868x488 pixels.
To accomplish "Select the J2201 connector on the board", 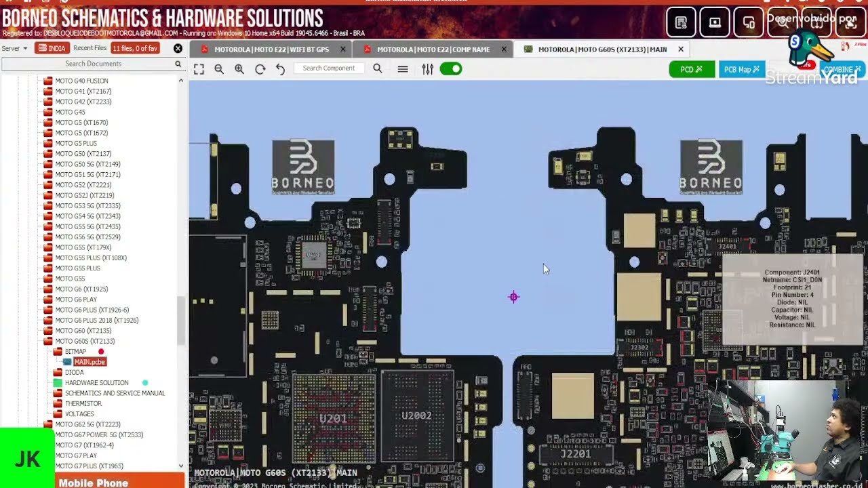I will pos(575,453).
